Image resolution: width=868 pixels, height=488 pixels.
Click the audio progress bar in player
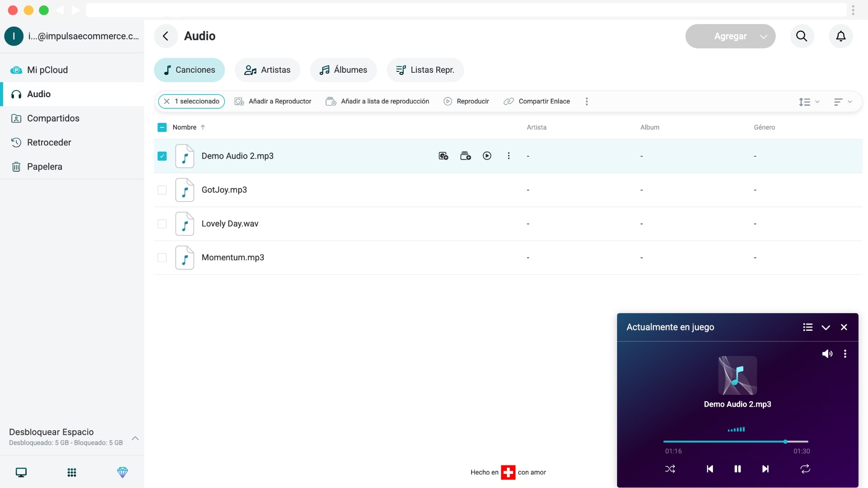click(735, 441)
